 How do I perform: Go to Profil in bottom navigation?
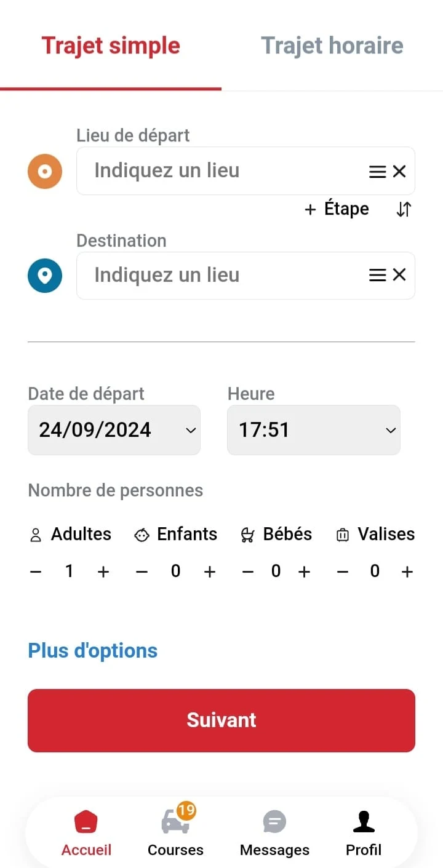point(364,834)
